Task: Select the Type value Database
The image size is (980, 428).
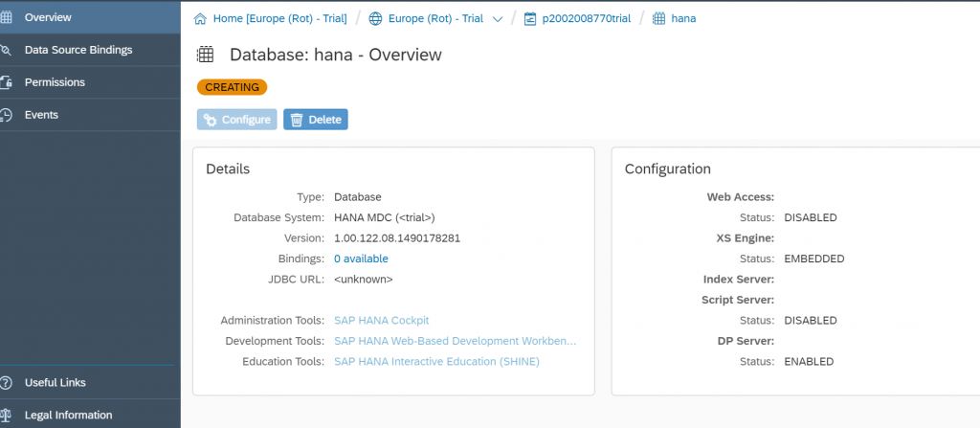Action: (358, 197)
